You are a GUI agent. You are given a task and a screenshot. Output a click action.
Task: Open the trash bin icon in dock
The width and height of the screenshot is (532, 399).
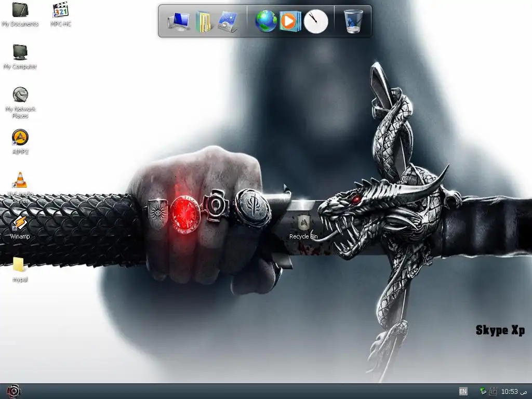pyautogui.click(x=353, y=21)
